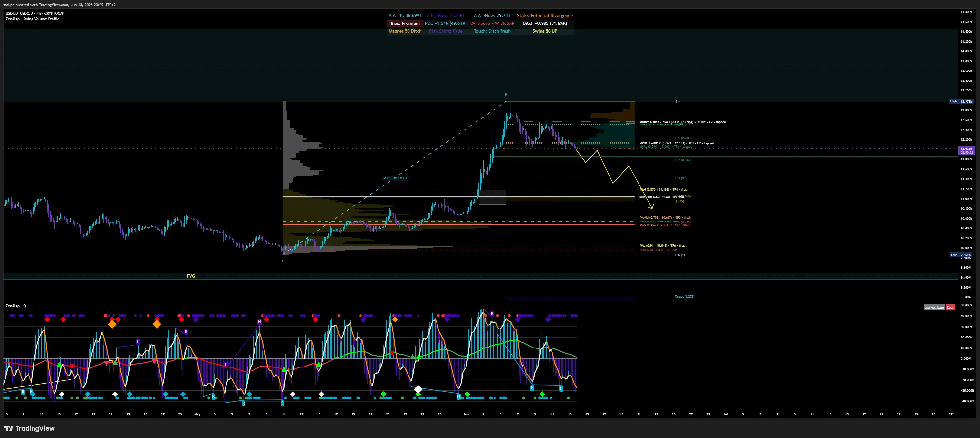Click the FVG zone label
The height and width of the screenshot is (438, 980).
coord(191,276)
